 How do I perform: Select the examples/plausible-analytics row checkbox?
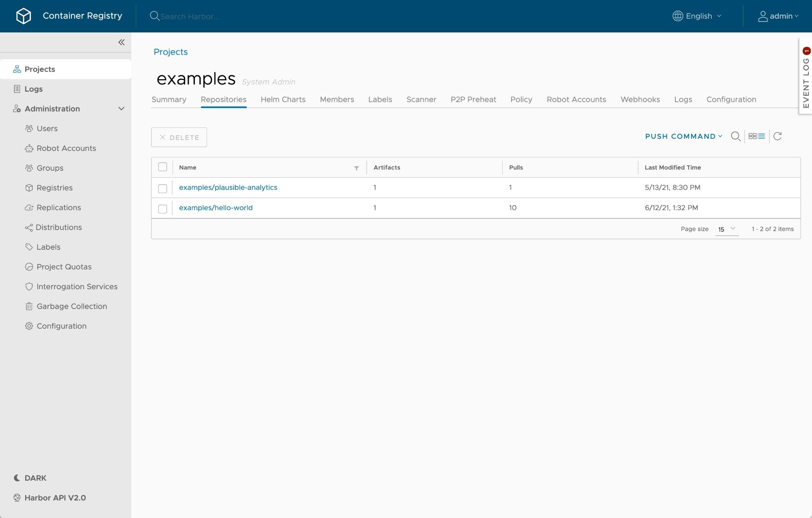163,188
